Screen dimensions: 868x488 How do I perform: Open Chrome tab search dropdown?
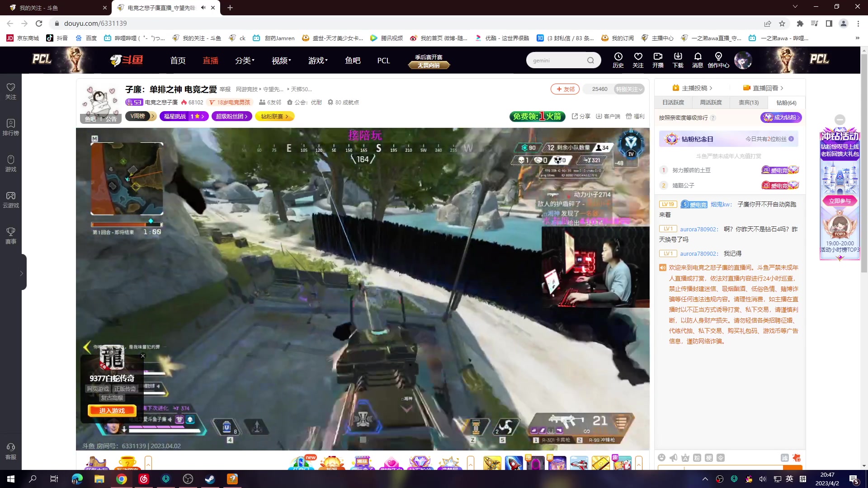(795, 7)
